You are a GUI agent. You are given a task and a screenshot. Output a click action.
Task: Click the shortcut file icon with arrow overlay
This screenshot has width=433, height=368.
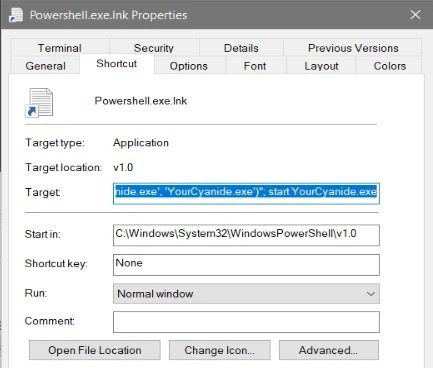pyautogui.click(x=39, y=103)
